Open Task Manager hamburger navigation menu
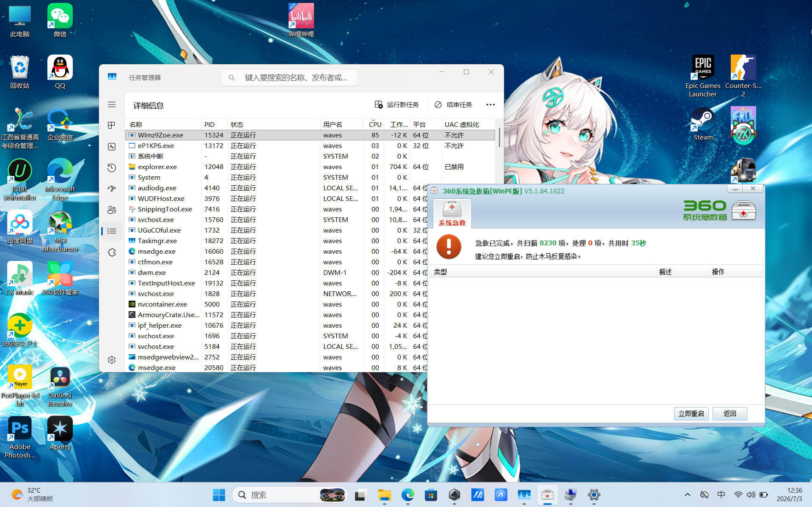 point(112,104)
